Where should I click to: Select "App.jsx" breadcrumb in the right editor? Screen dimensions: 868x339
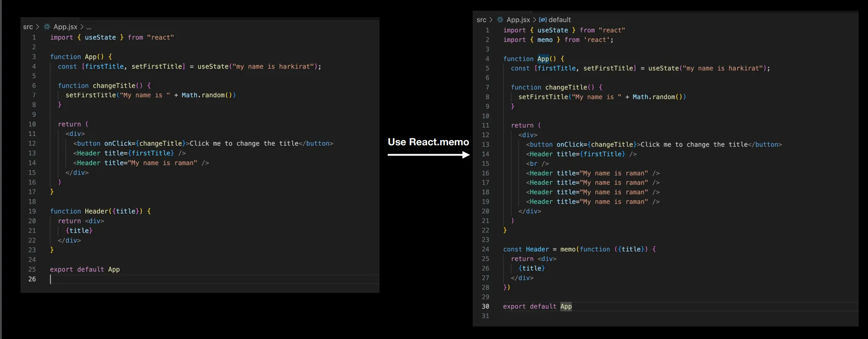[518, 20]
